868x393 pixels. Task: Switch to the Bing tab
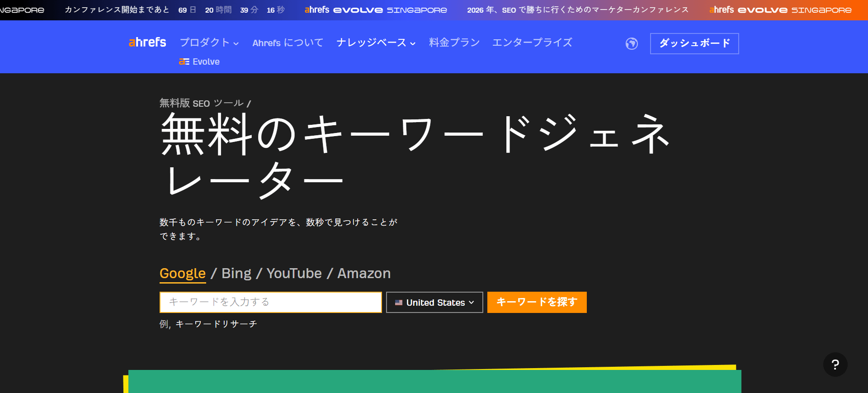point(236,274)
